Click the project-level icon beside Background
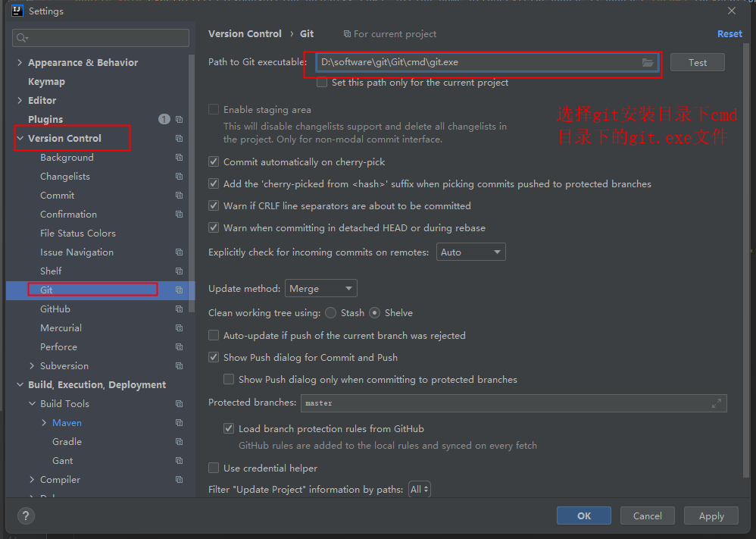756x539 pixels. click(180, 158)
